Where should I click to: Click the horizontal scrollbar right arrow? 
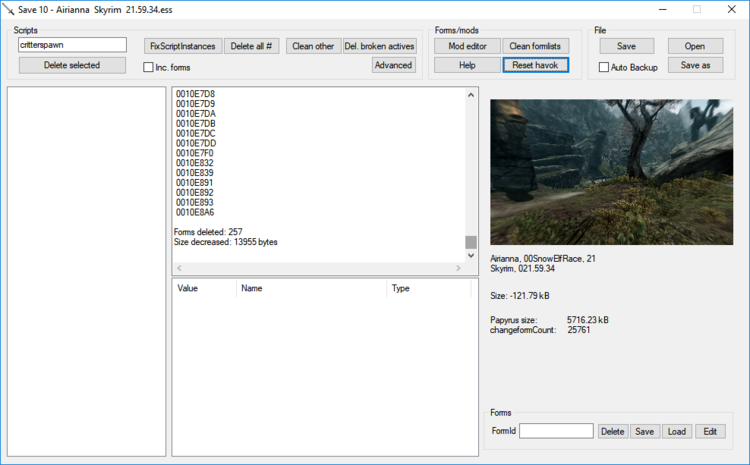tap(458, 268)
